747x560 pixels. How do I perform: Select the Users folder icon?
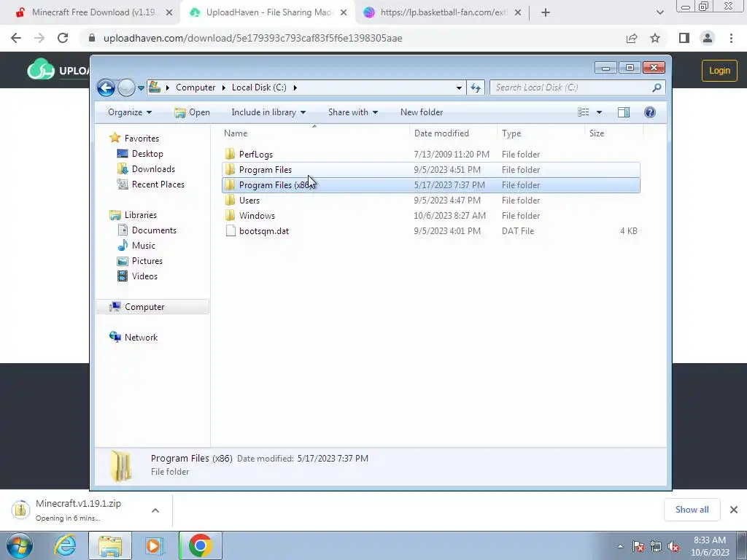pos(230,200)
